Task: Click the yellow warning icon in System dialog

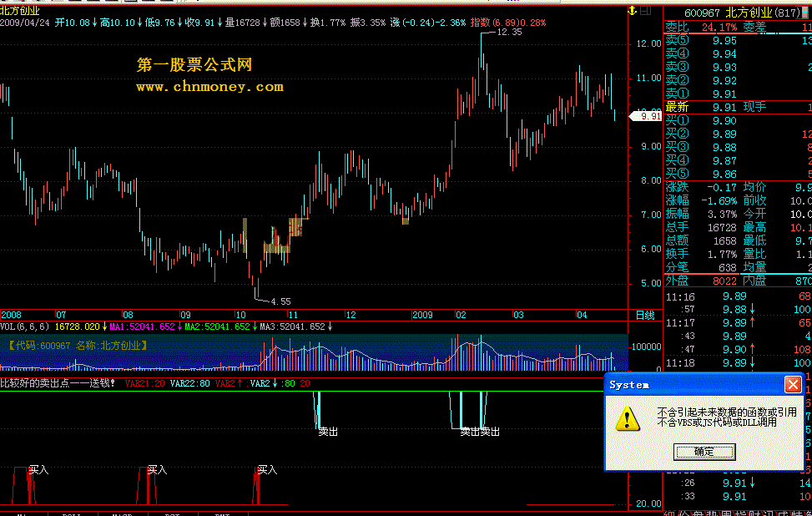Action: point(627,418)
